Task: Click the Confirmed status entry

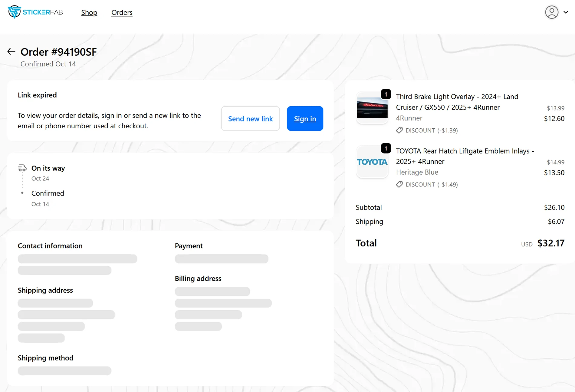Action: [x=48, y=193]
